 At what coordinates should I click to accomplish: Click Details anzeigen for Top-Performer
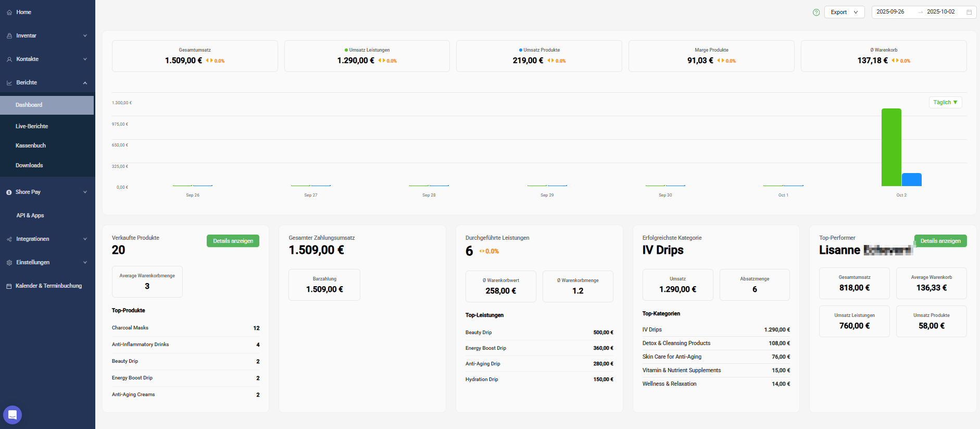click(940, 241)
